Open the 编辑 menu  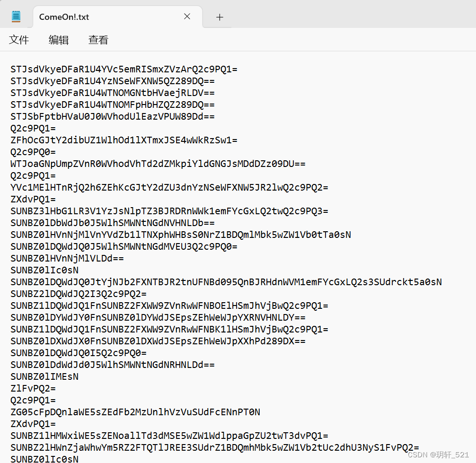pos(59,40)
